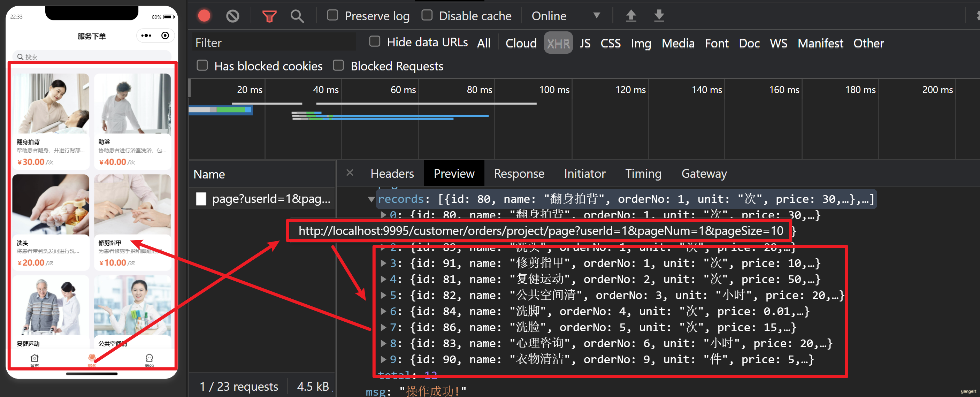Expand record 8 心理咨询
Viewport: 980px width, 397px height.
click(383, 343)
